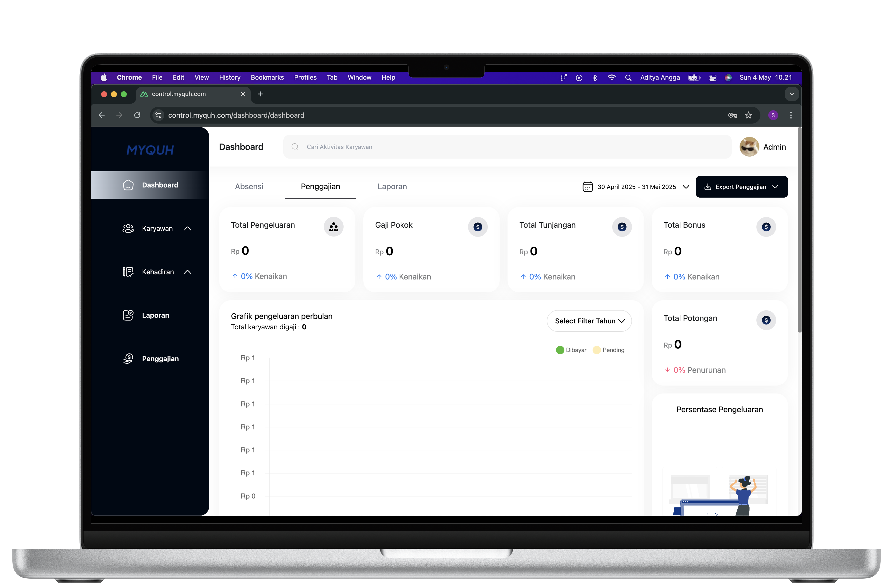
Task: Click dollar icon on Total Potongan card
Action: point(766,320)
